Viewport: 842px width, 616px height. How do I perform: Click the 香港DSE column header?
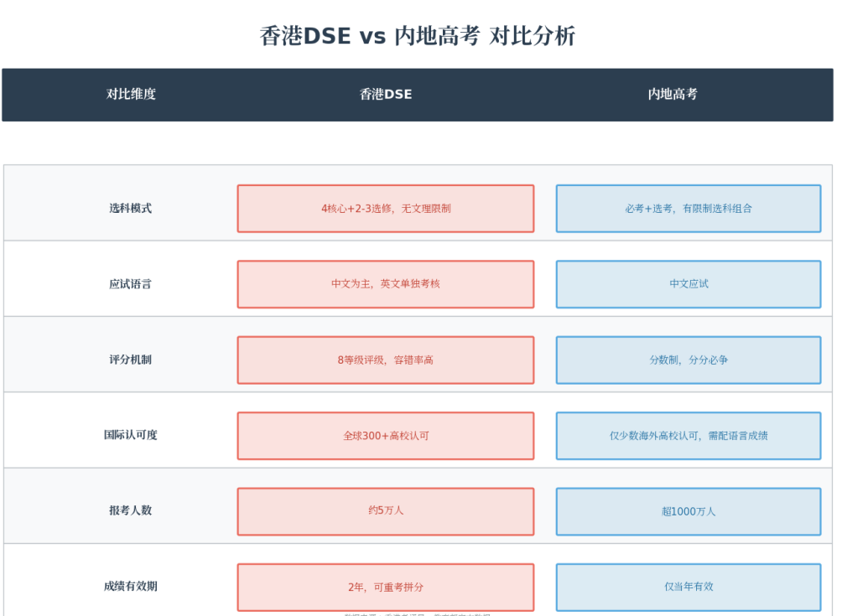coord(386,95)
